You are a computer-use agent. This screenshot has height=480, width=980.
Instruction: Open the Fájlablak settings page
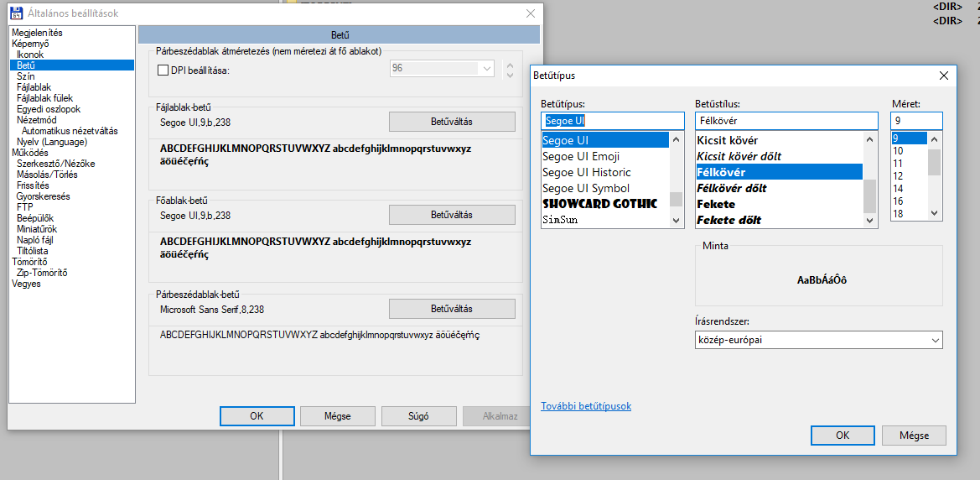pyautogui.click(x=34, y=87)
